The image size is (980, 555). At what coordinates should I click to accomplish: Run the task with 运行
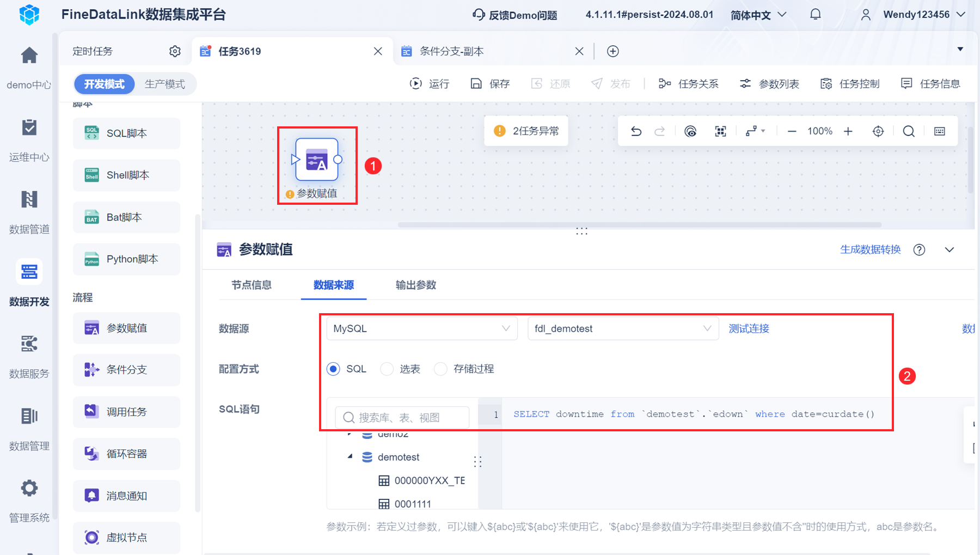(430, 84)
